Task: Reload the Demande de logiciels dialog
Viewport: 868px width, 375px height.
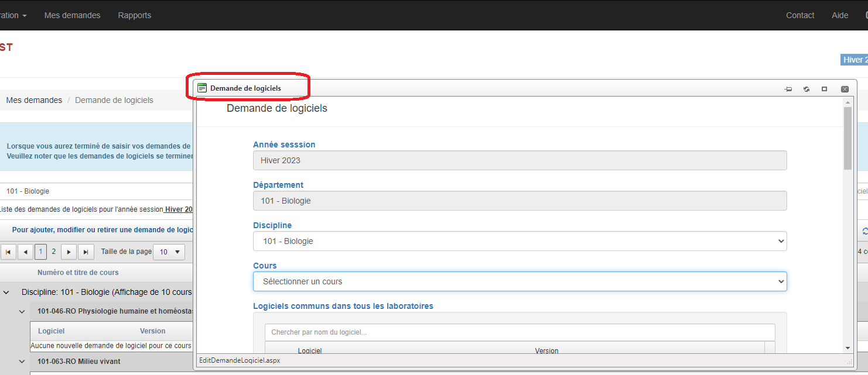Action: click(807, 89)
